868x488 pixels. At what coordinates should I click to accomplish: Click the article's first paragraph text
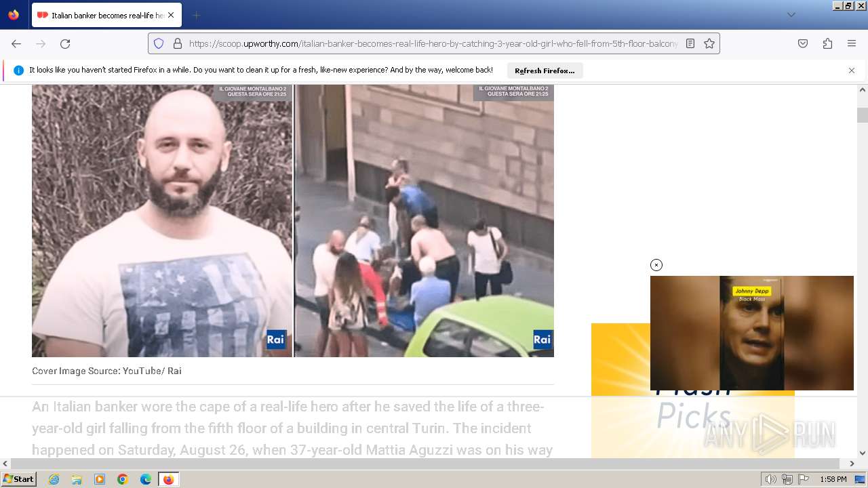click(292, 428)
